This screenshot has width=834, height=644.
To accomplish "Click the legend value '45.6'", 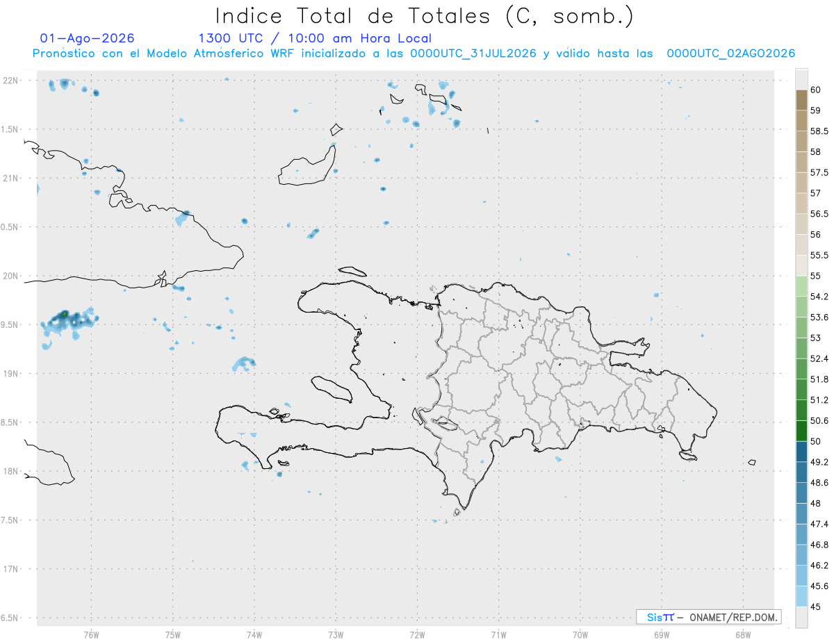I will 819,586.
